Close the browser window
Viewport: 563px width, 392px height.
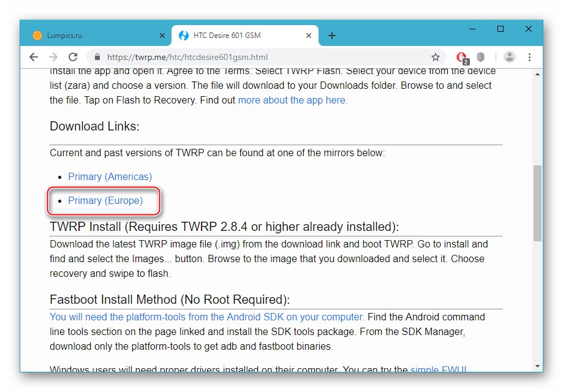coord(529,29)
